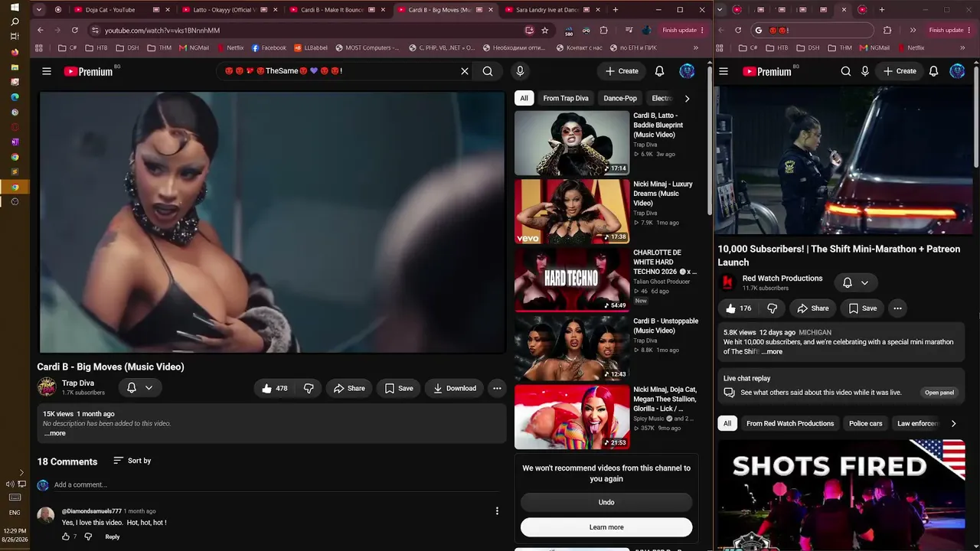This screenshot has width=980, height=551.
Task: Dislike the comment by @Diamondsamuels777
Action: [x=88, y=536]
